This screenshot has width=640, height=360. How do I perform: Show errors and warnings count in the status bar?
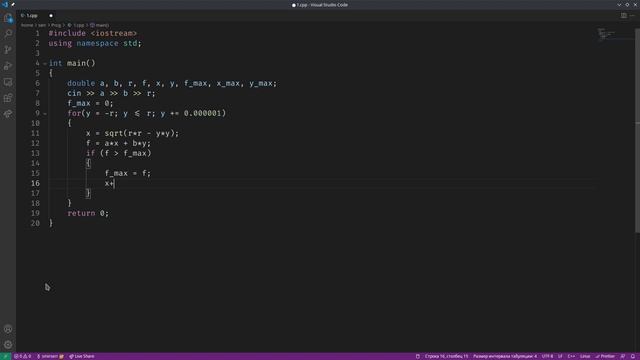[22, 356]
